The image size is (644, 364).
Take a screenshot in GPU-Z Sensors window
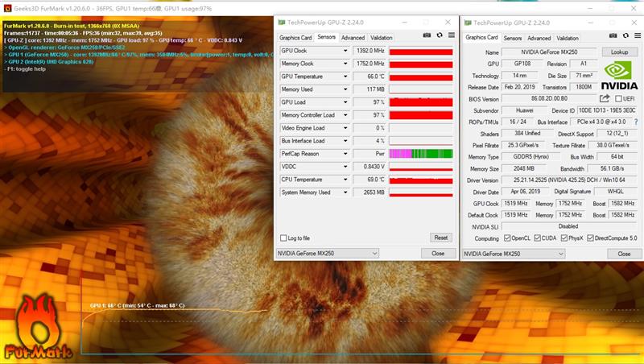[x=427, y=35]
